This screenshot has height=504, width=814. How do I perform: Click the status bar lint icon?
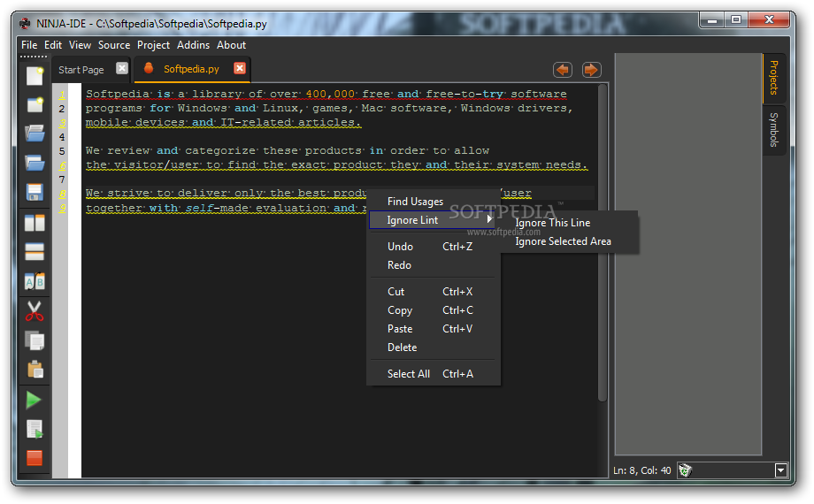(x=685, y=470)
